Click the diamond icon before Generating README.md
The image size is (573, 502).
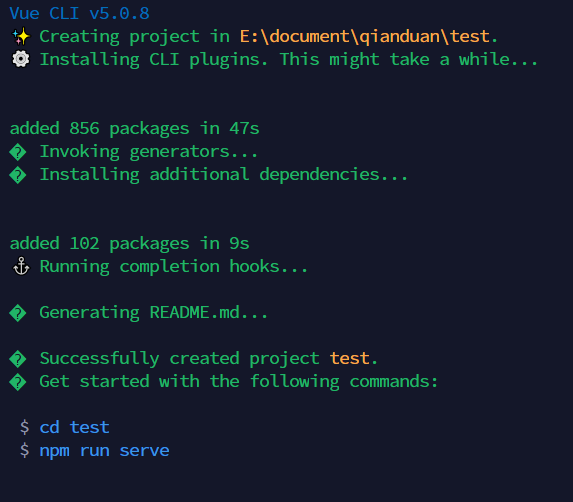coord(18,313)
